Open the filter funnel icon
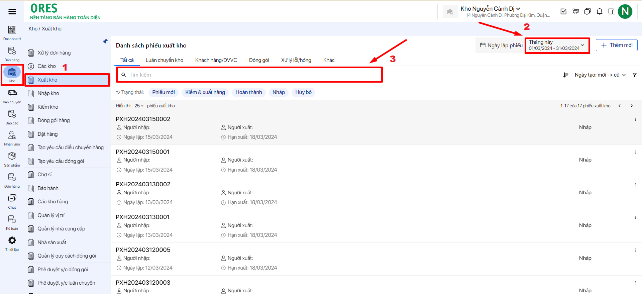The height and width of the screenshot is (297, 644). [x=634, y=75]
